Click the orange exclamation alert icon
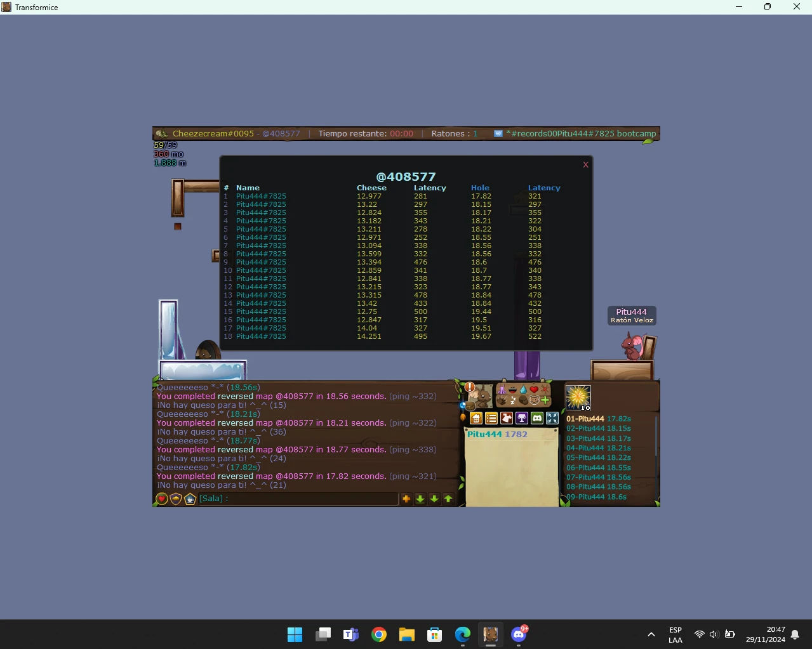812x649 pixels. [470, 387]
